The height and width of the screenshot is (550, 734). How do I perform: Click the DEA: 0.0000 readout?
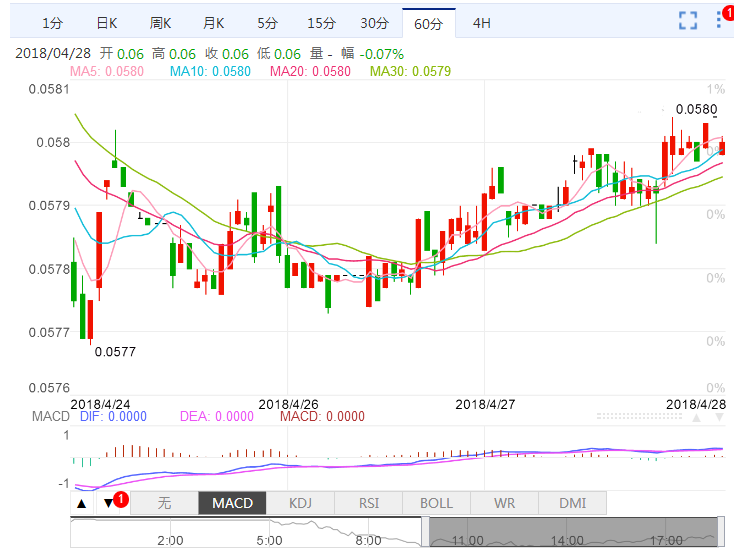(x=217, y=416)
